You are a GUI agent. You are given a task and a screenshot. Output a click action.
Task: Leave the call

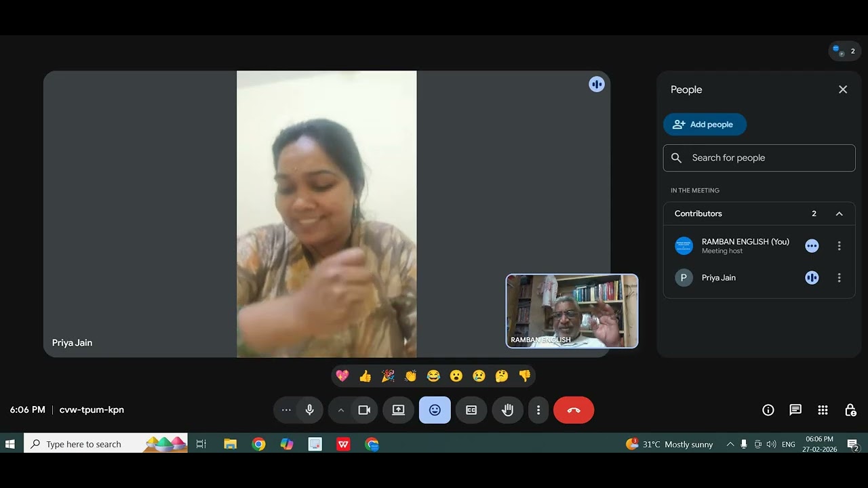pyautogui.click(x=574, y=410)
